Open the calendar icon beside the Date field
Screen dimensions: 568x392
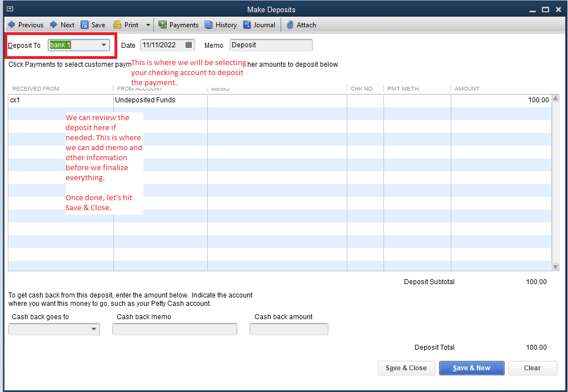click(189, 45)
